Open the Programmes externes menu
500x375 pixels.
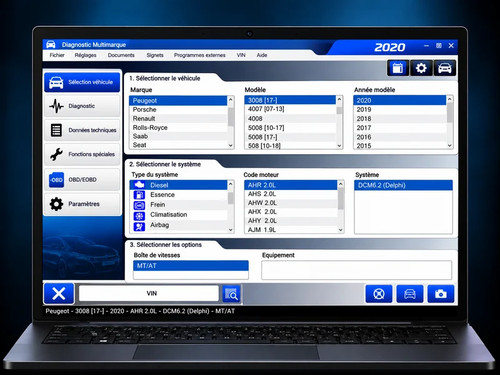coord(200,55)
